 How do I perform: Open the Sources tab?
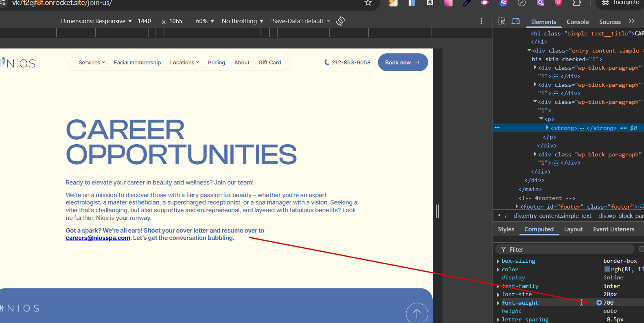click(610, 22)
